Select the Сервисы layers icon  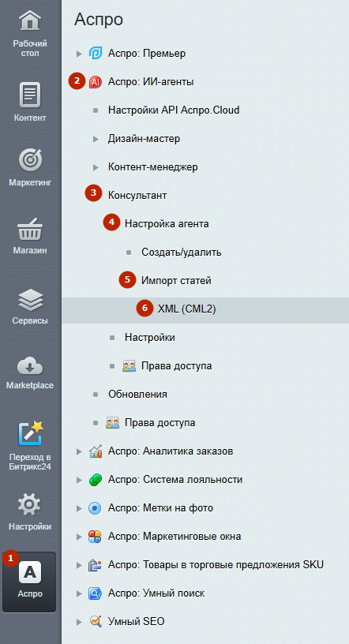click(x=30, y=299)
